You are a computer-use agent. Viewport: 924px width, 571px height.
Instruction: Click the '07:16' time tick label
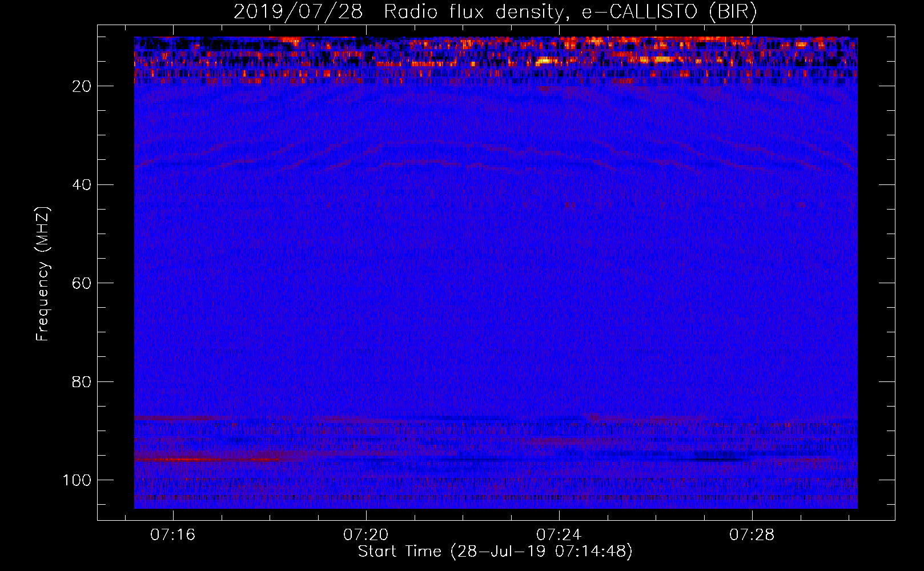173,535
